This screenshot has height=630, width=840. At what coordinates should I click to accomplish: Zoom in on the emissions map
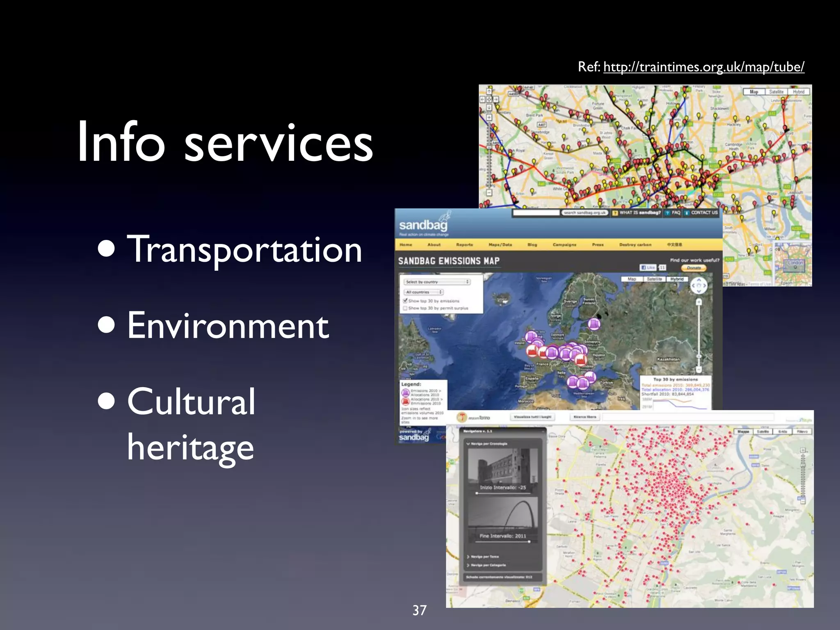tap(699, 302)
